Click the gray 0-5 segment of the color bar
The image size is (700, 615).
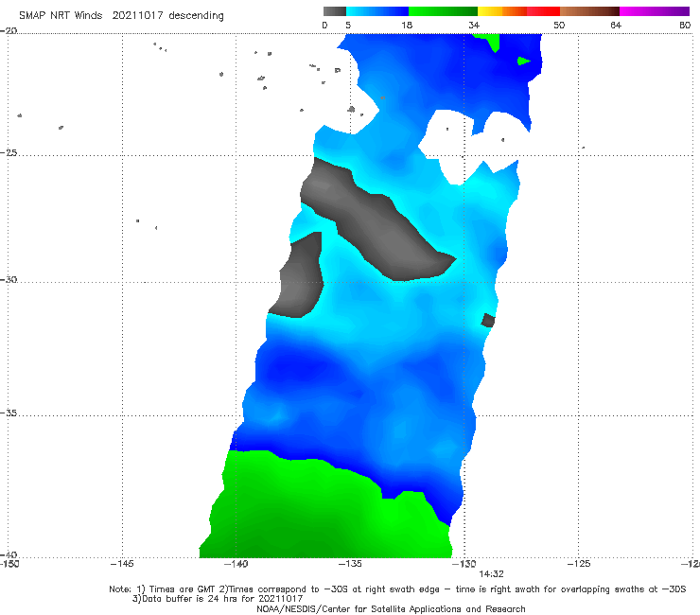tap(334, 11)
